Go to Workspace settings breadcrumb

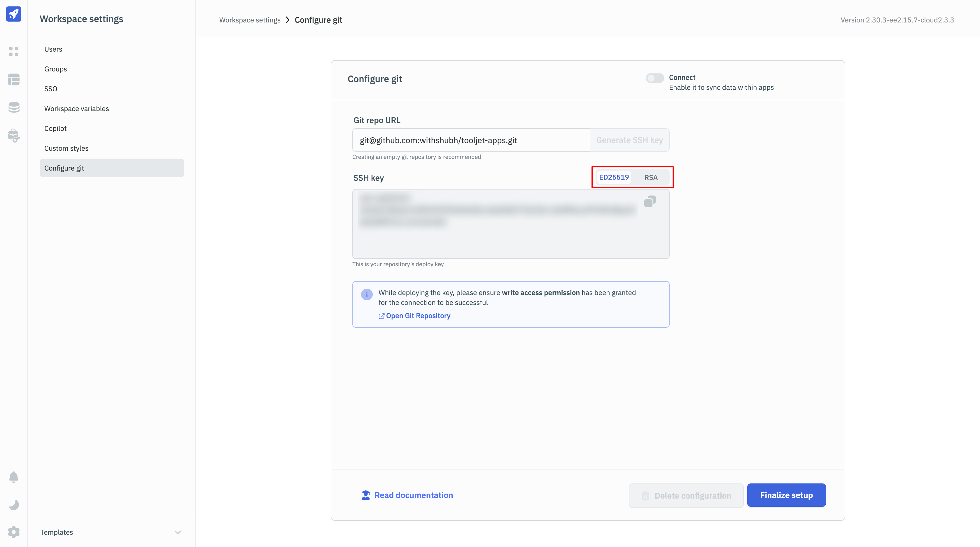[250, 20]
